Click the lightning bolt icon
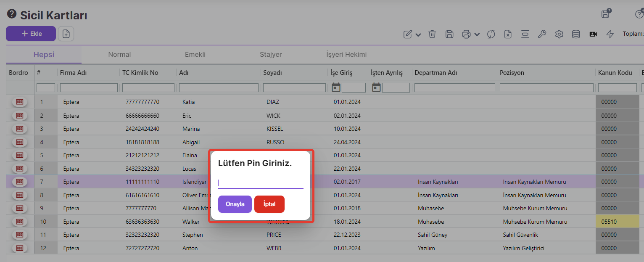This screenshot has width=644, height=262. (x=610, y=34)
